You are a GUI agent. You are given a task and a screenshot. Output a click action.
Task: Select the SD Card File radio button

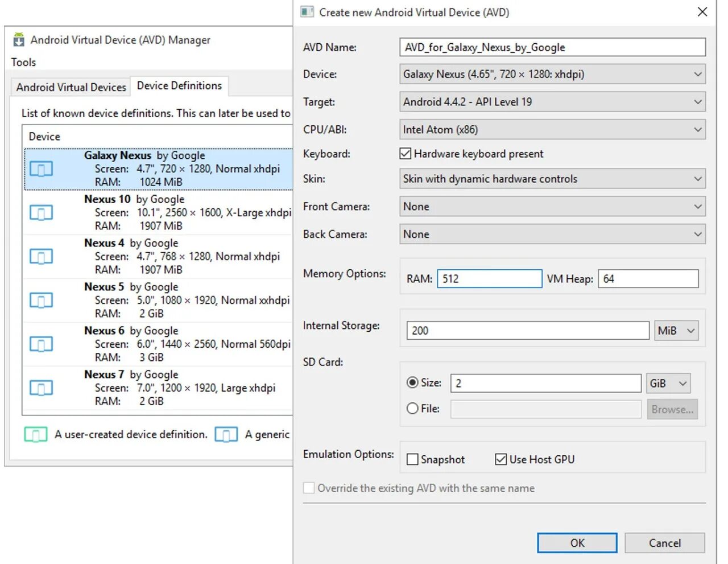(413, 408)
